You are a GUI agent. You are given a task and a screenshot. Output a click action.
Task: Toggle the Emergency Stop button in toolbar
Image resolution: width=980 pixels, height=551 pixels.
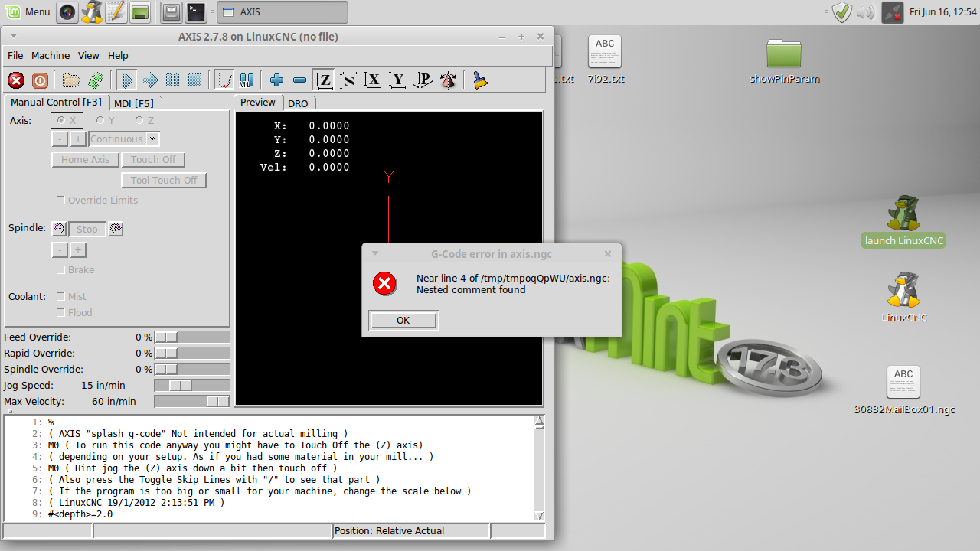click(x=16, y=80)
